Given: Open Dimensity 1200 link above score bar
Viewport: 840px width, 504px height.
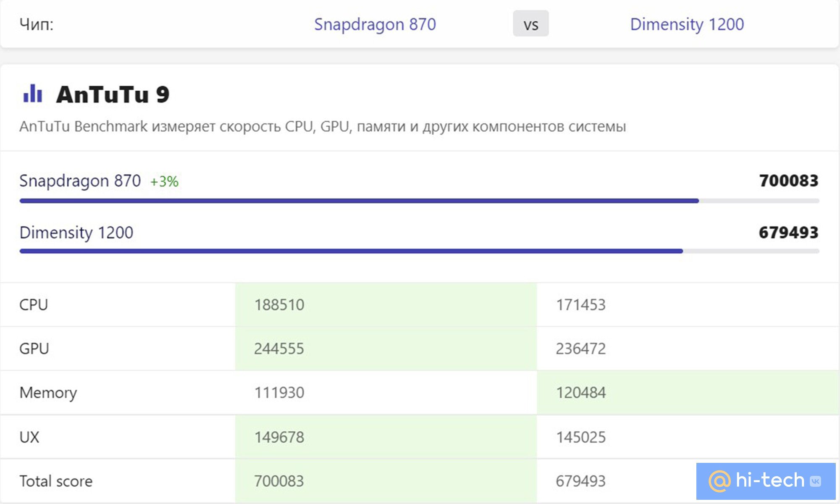Looking at the screenshot, I should pos(76,233).
